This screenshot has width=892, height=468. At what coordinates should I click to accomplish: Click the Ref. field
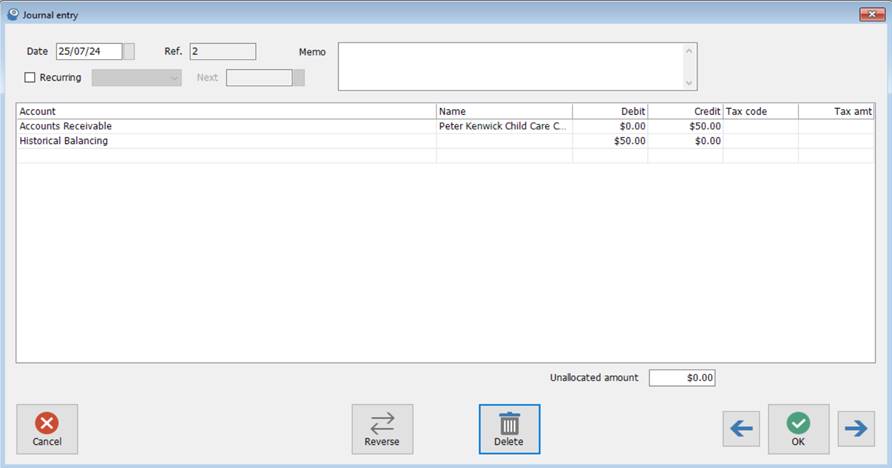pyautogui.click(x=223, y=51)
